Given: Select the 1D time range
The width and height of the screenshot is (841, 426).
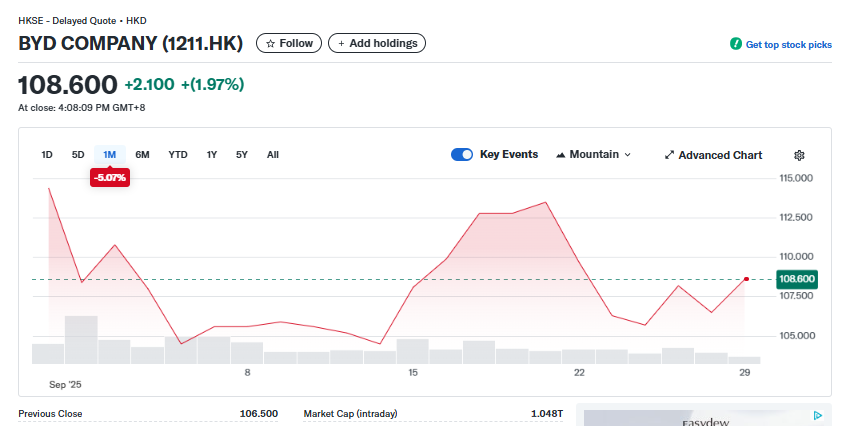Looking at the screenshot, I should pos(47,155).
